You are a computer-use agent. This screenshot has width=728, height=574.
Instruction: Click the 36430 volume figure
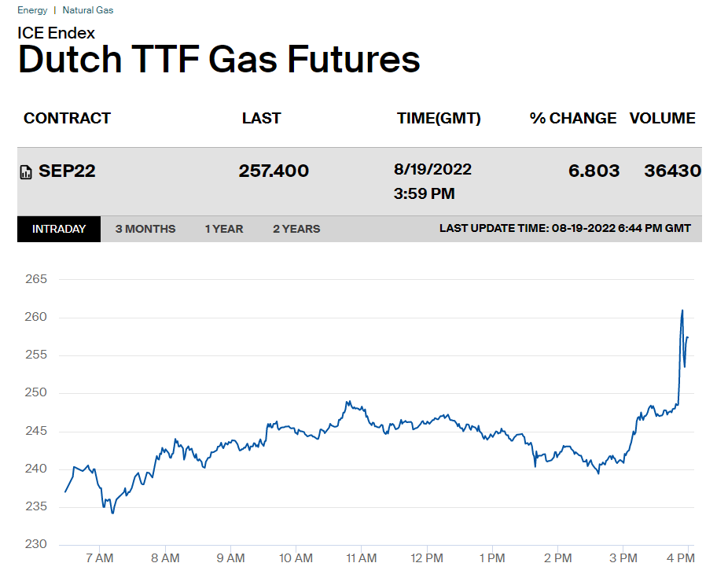672,171
